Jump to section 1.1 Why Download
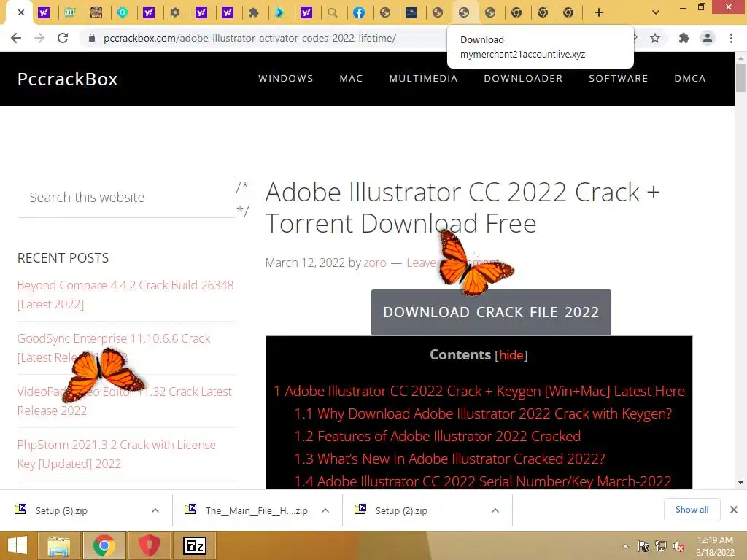 (x=483, y=413)
